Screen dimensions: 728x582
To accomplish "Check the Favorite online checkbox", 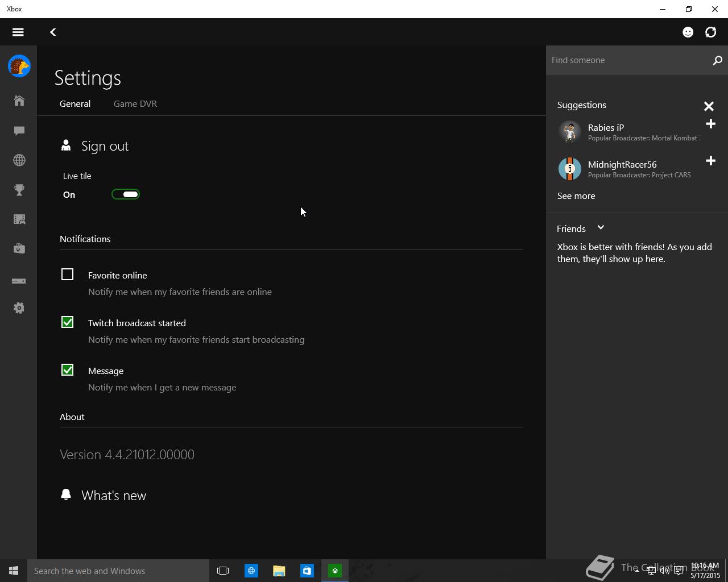I will point(68,275).
